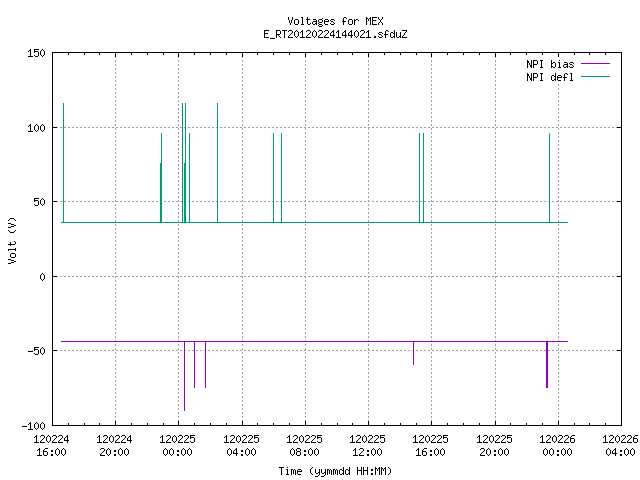The height and width of the screenshot is (480, 640).
Task: Click the green spike near 120225 02:30
Action: pyautogui.click(x=218, y=162)
